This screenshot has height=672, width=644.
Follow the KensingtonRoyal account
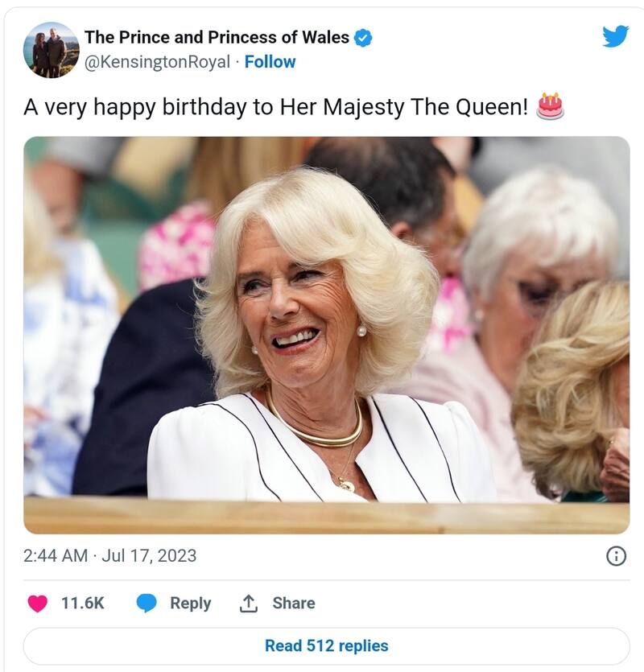[270, 62]
